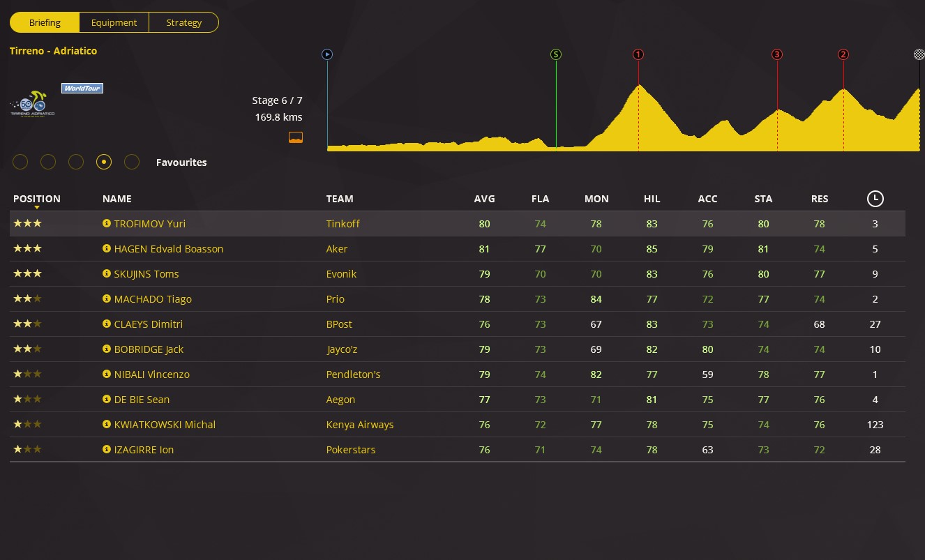The image size is (925, 560).
Task: Open info icon for HAGEN Edvald Boasson
Action: point(107,249)
